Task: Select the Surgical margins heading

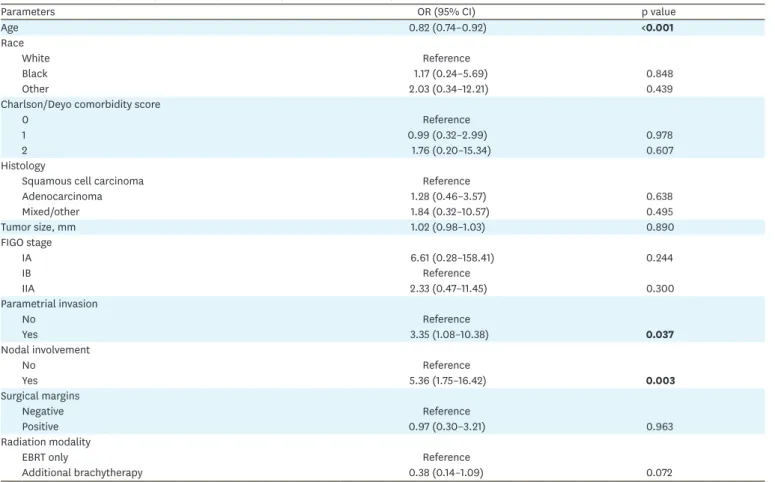Action: [x=40, y=395]
